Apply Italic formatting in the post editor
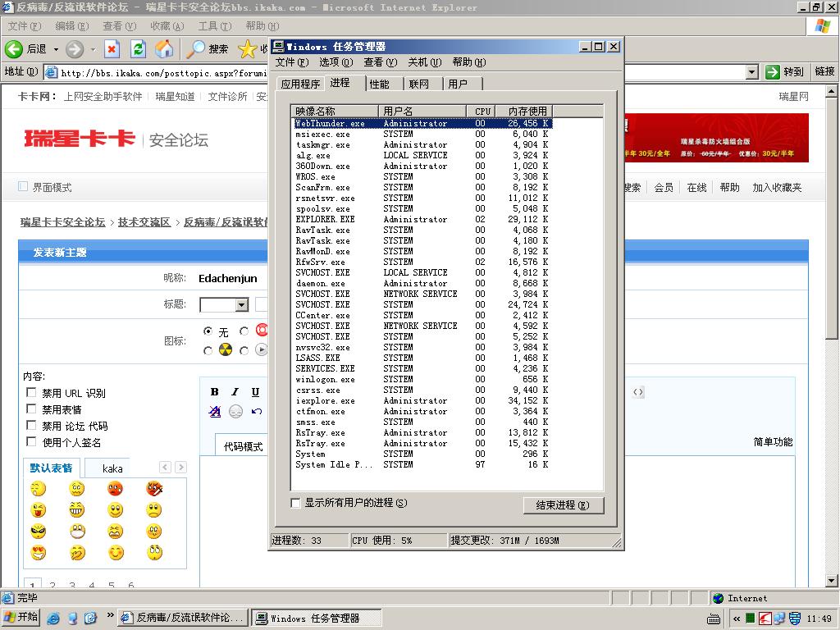The width and height of the screenshot is (840, 630). pyautogui.click(x=235, y=392)
